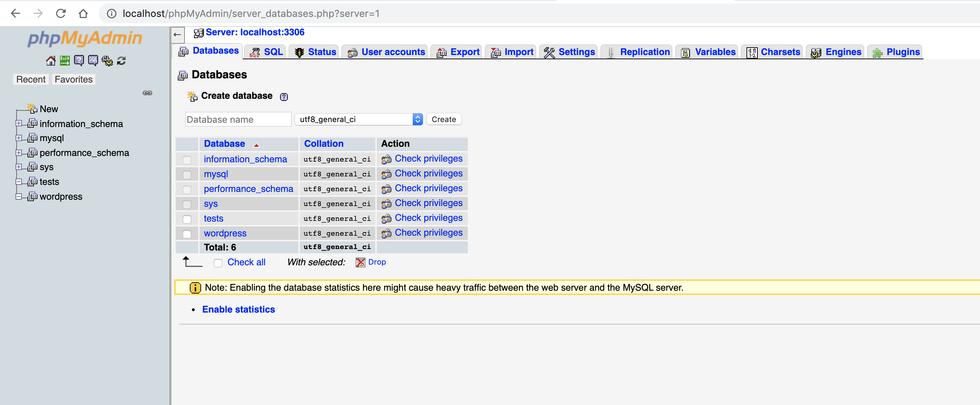Image resolution: width=980 pixels, height=405 pixels.
Task: Tick the information_schema row checkbox
Action: click(187, 160)
